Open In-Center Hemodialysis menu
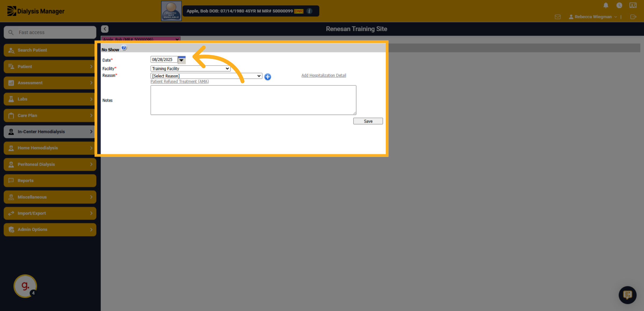The height and width of the screenshot is (311, 644). [x=50, y=132]
